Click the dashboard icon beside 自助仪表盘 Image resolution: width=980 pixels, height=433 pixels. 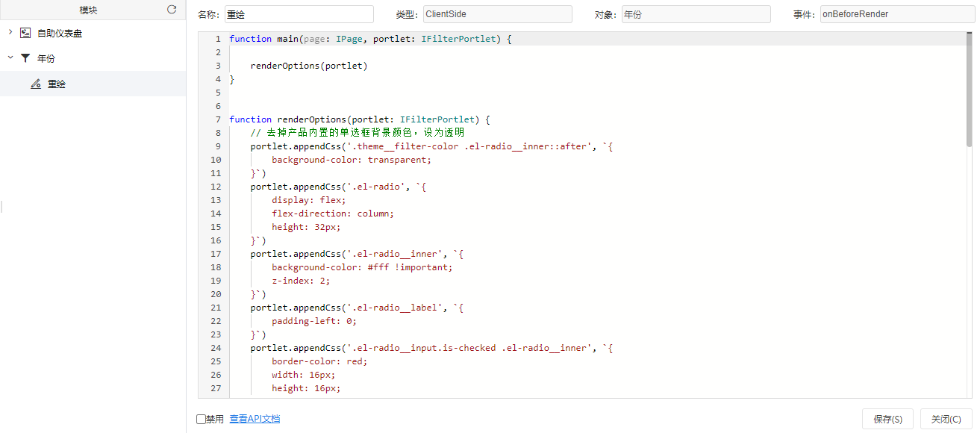(x=25, y=33)
